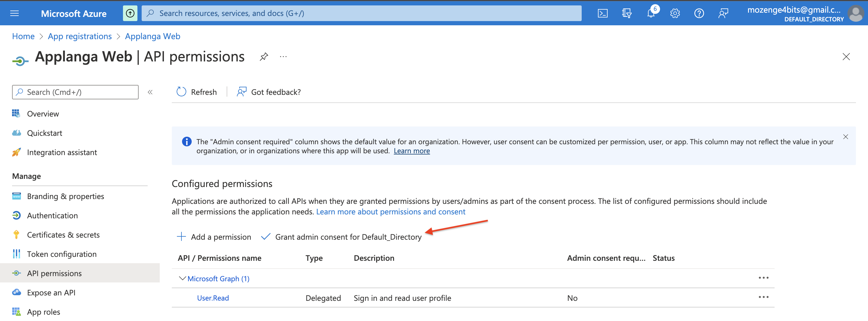Image resolution: width=868 pixels, height=321 pixels.
Task: Open the Directories and subscriptions filter icon
Action: pos(626,13)
